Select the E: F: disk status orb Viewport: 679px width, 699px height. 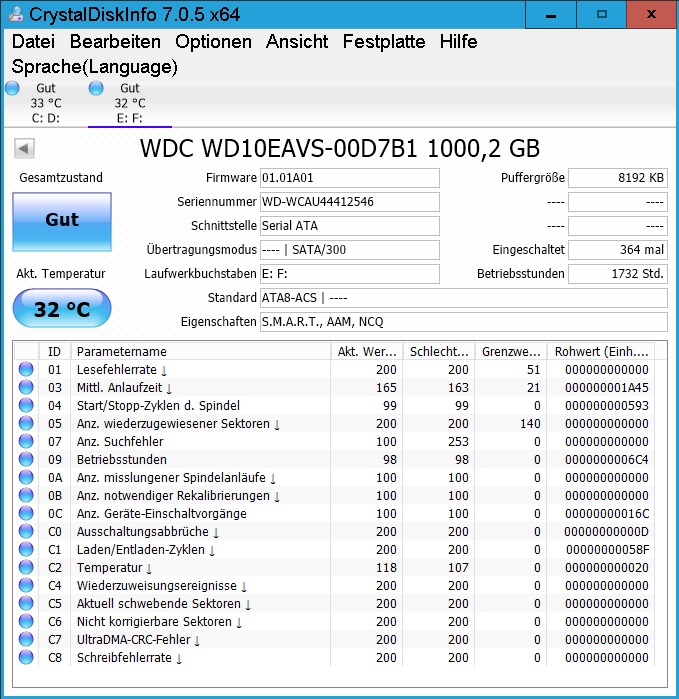(96, 88)
